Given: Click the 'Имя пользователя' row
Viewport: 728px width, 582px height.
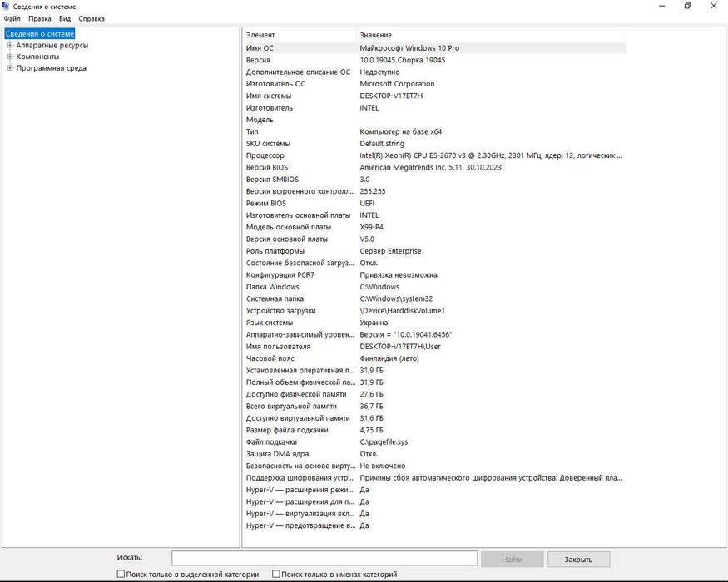Looking at the screenshot, I should pos(435,346).
